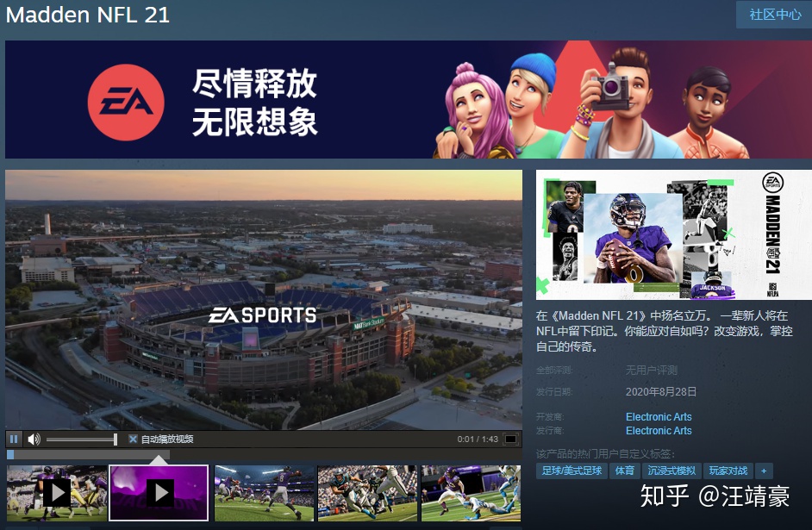Select the 沉浸式模拟 tag
This screenshot has height=530, width=812.
click(x=671, y=471)
